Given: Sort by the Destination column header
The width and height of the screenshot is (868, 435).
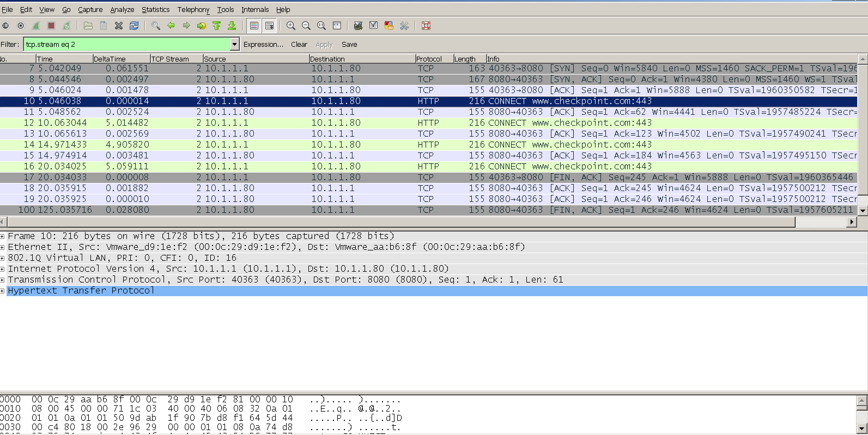Looking at the screenshot, I should coord(362,59).
